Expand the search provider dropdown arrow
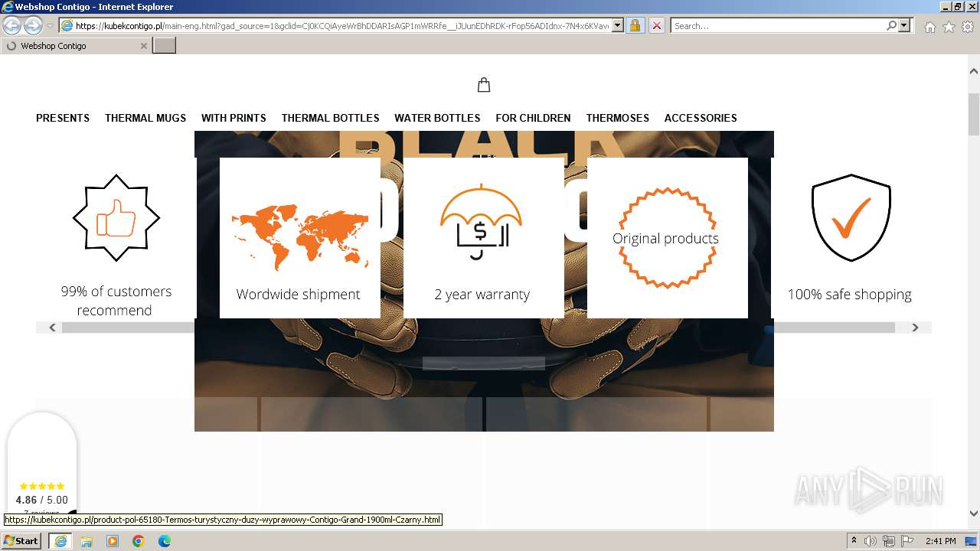Image resolution: width=980 pixels, height=551 pixels. click(x=904, y=25)
